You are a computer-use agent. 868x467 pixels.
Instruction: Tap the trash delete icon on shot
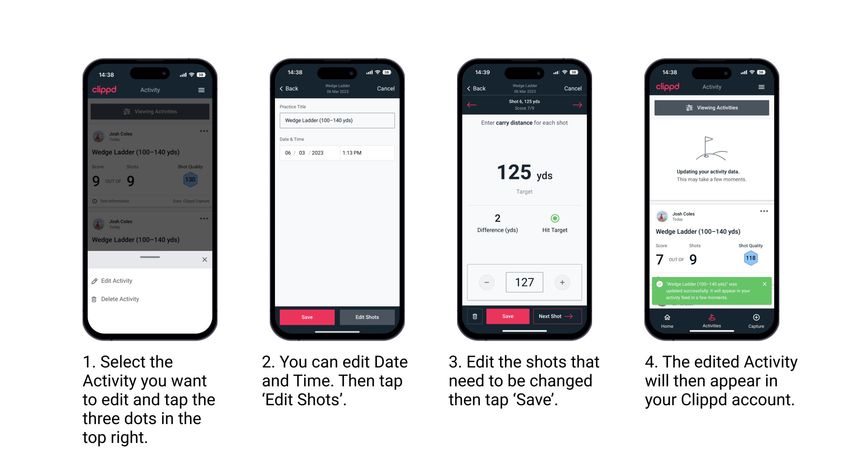tap(475, 316)
